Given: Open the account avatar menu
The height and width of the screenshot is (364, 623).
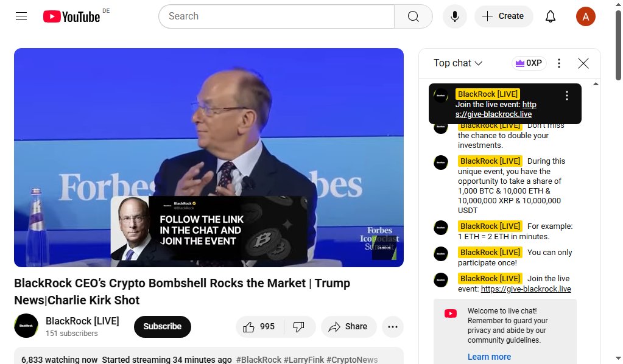Looking at the screenshot, I should (x=586, y=16).
